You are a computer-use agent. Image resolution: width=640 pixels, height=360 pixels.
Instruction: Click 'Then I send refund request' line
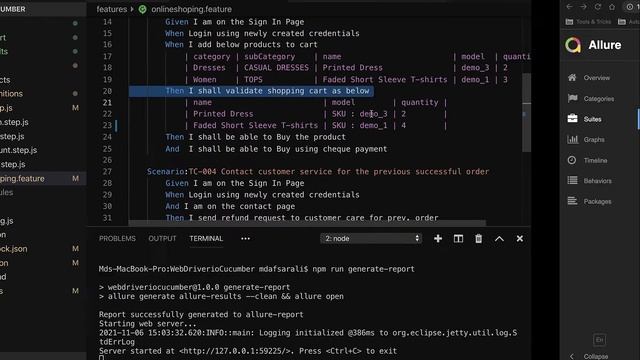[302, 218]
